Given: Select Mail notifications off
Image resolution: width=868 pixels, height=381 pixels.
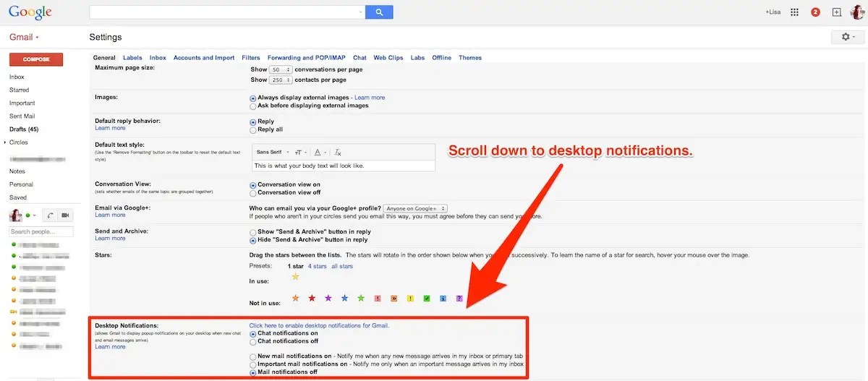Looking at the screenshot, I should 252,373.
